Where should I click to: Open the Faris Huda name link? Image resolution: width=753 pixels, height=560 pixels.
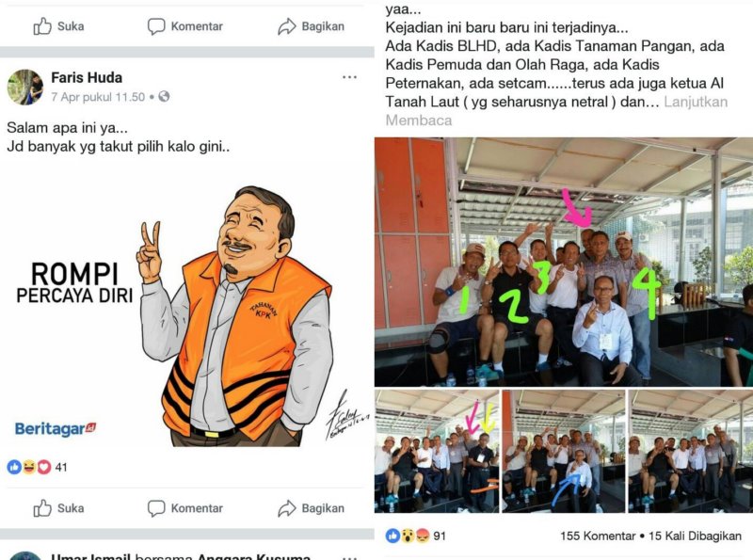click(x=87, y=77)
